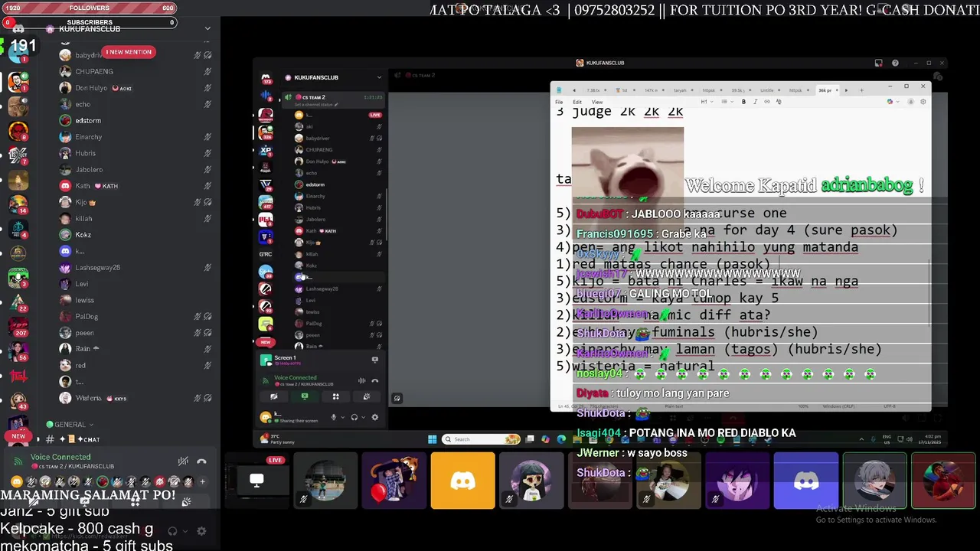Image resolution: width=980 pixels, height=551 pixels.
Task: Click the tab scroll right arrow in Notepad
Action: click(x=846, y=90)
